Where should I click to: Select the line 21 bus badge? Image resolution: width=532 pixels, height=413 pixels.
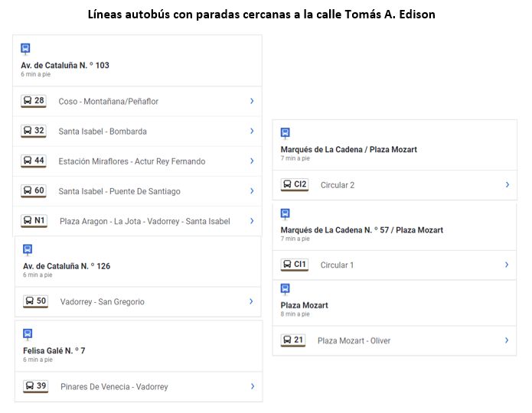coord(293,340)
